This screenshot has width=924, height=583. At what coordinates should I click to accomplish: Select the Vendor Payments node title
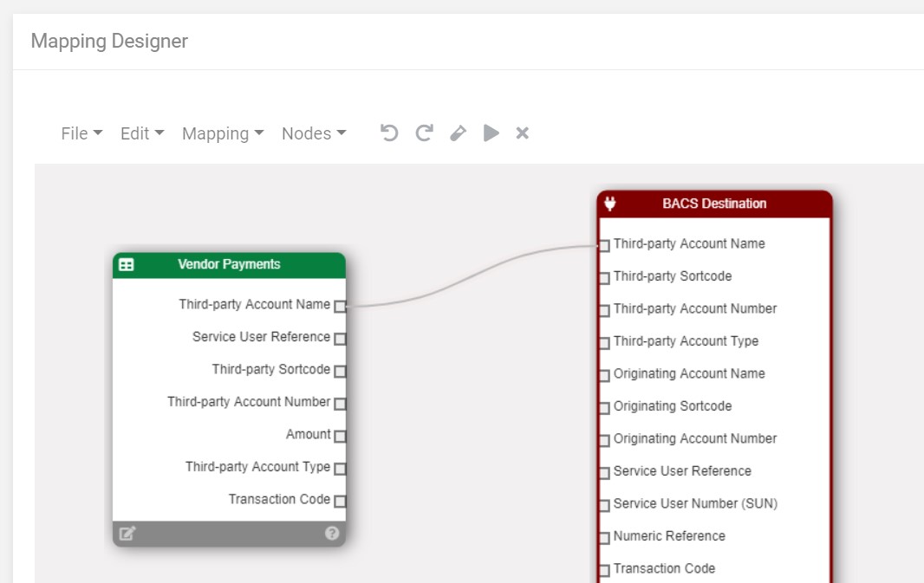[229, 264]
